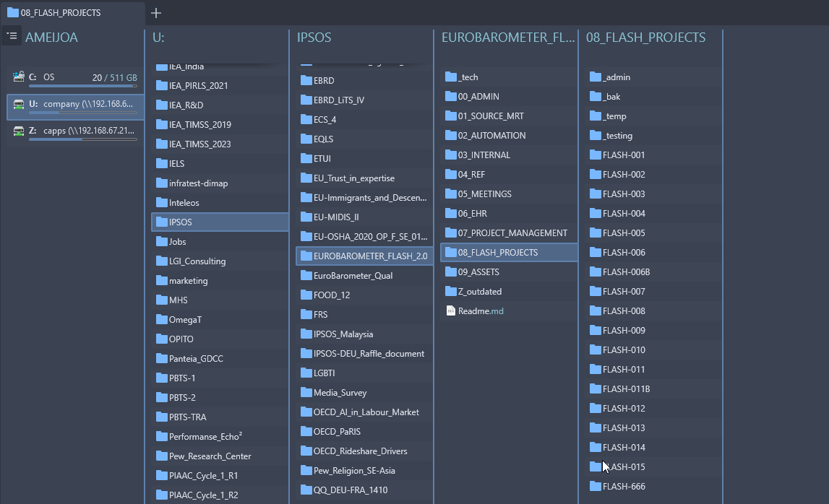
Task: Click the 01_SOURCE_MRT folder icon
Action: (x=450, y=116)
